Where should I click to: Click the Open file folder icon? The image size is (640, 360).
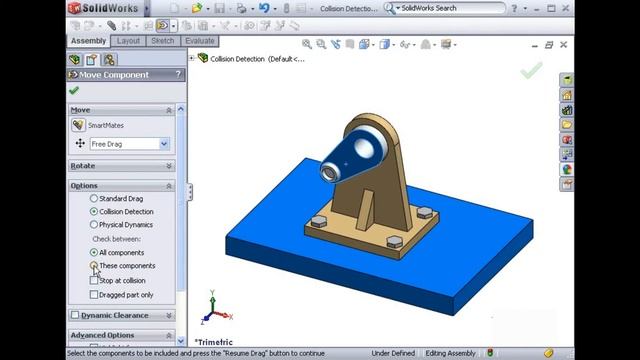(x=197, y=8)
